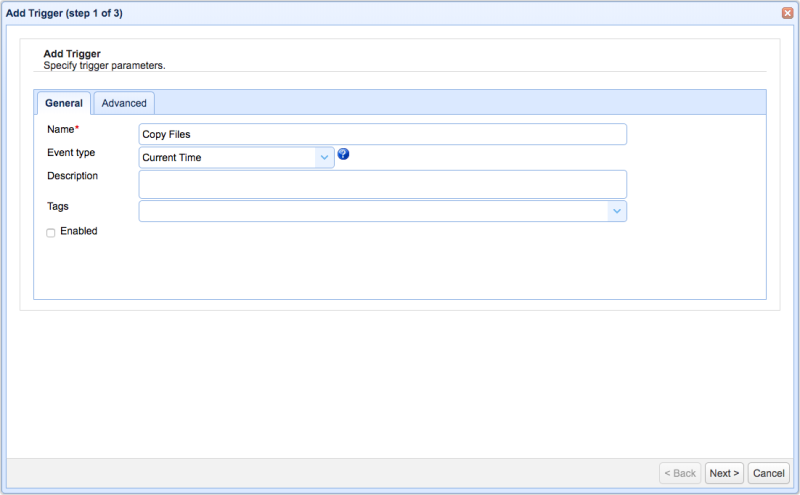Viewport: 800px width, 495px height.
Task: Close the Add Trigger dialog with the X
Action: point(787,13)
